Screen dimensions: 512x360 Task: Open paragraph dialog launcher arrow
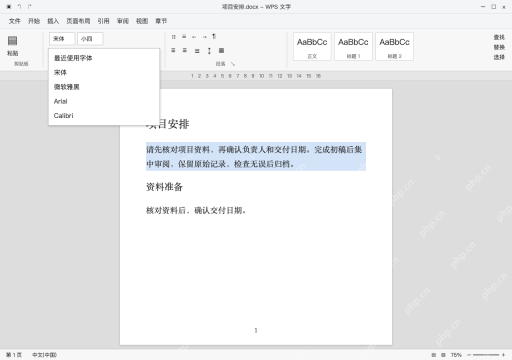click(x=233, y=64)
